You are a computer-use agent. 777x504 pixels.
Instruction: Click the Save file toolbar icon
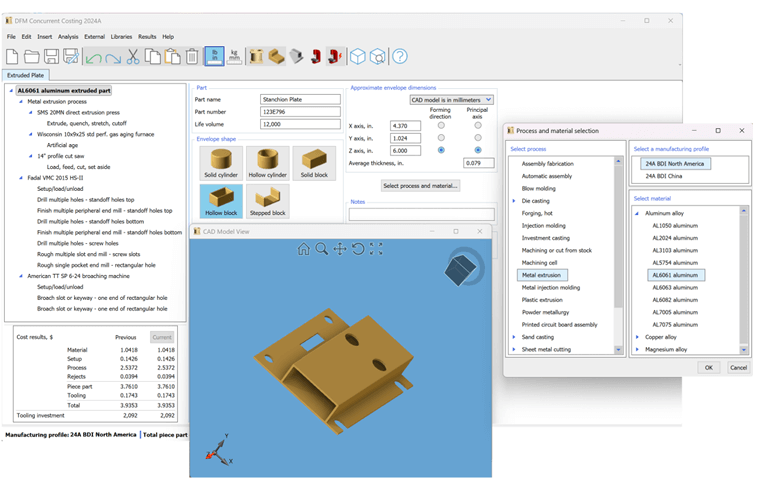52,57
